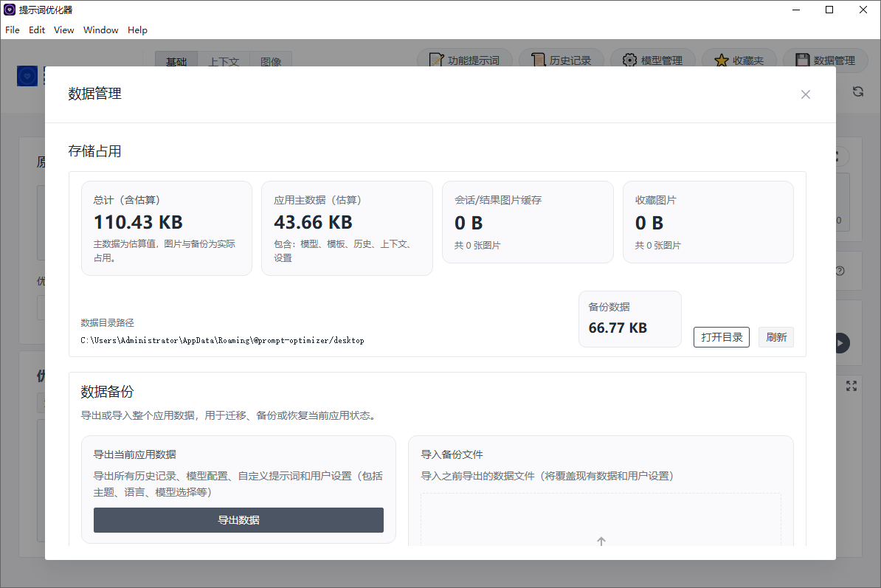Screen dimensions: 881x588
Task: Open the Window menu
Action: click(100, 30)
